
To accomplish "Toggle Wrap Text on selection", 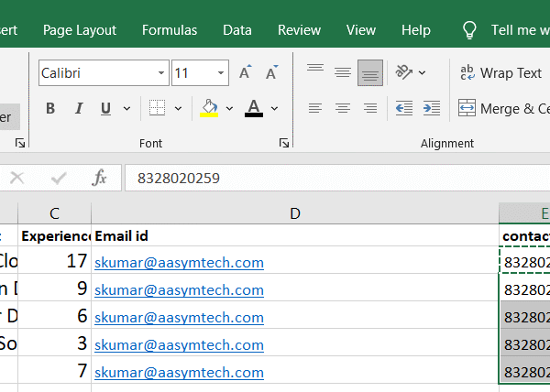I will point(500,73).
